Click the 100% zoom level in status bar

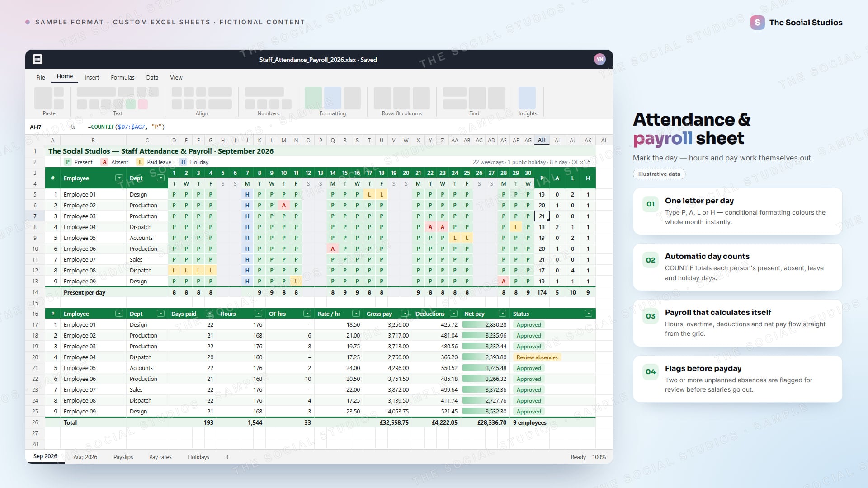599,457
